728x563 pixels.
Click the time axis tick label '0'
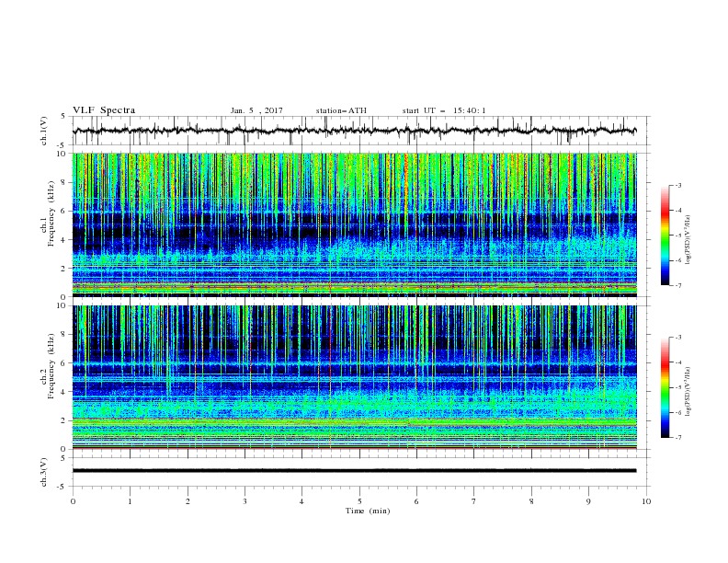[73, 501]
